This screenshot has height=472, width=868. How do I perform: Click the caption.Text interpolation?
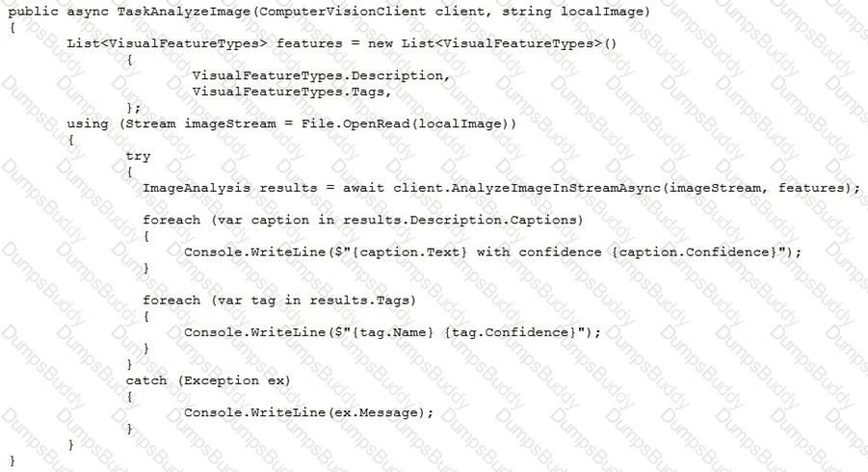click(x=409, y=252)
